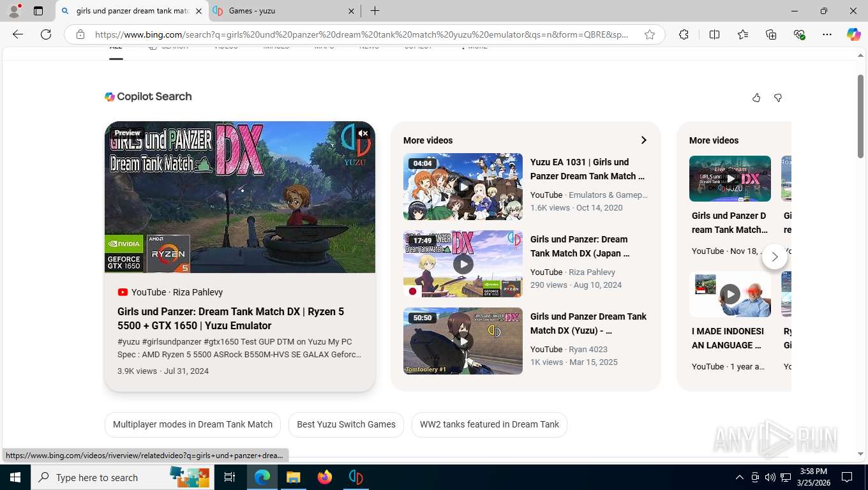Dislike the Copilot Search result

(x=778, y=98)
